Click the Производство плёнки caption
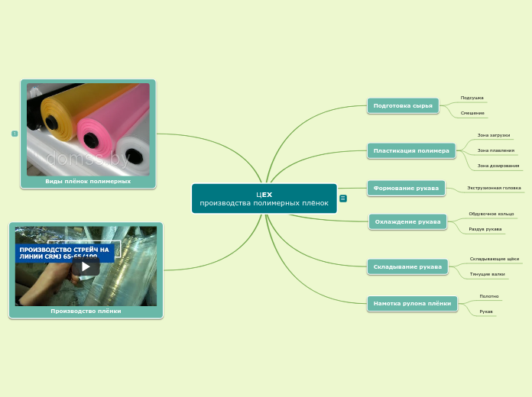532x397 pixels. click(x=86, y=311)
